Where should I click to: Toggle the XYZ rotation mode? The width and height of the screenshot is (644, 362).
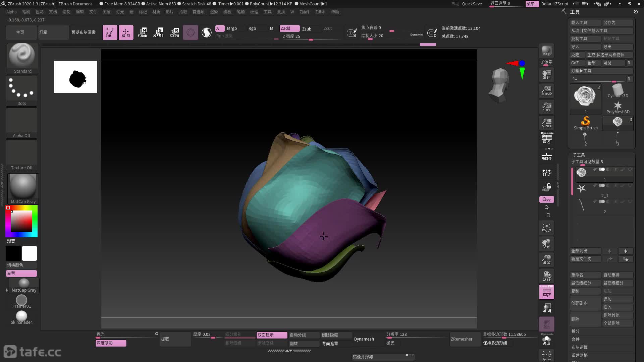(x=546, y=199)
